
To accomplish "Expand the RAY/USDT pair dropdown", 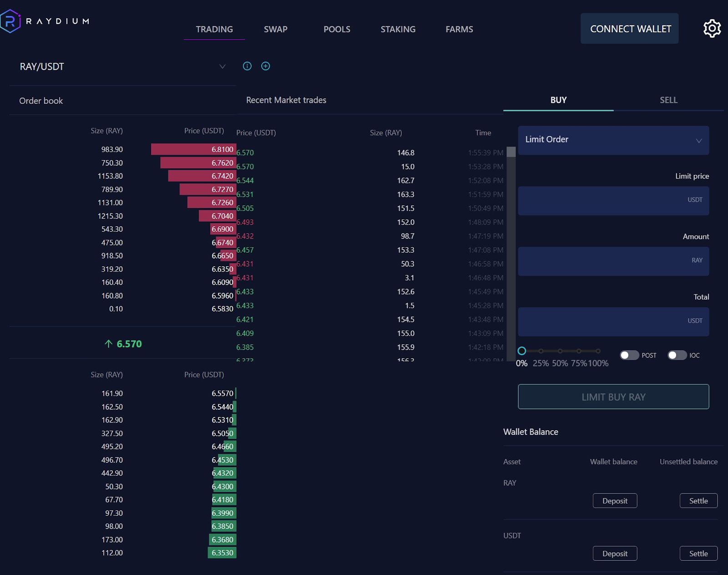I will (123, 66).
